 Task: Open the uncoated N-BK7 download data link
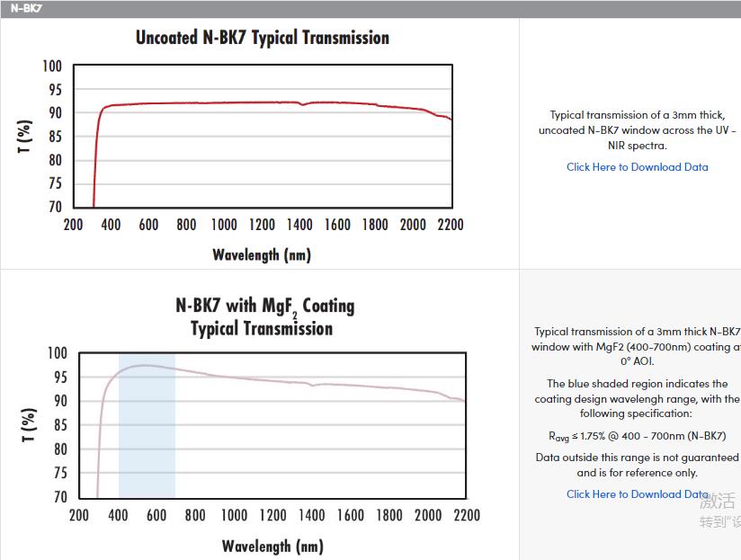[637, 166]
